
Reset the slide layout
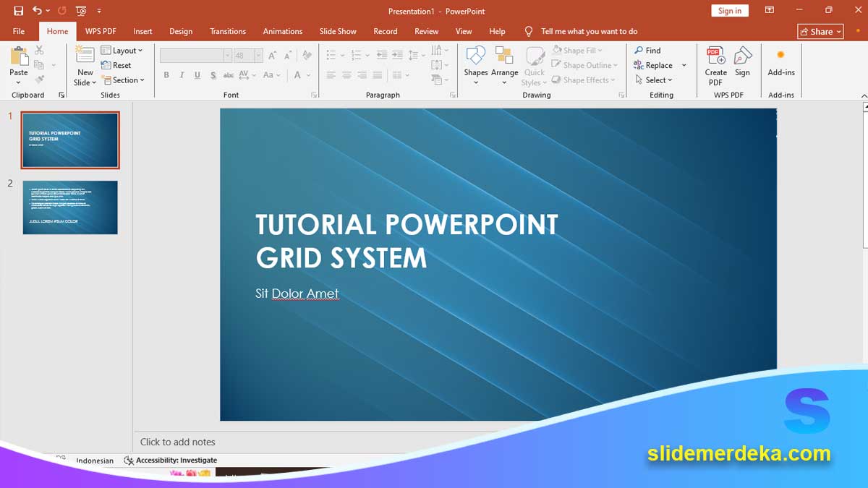pos(116,65)
